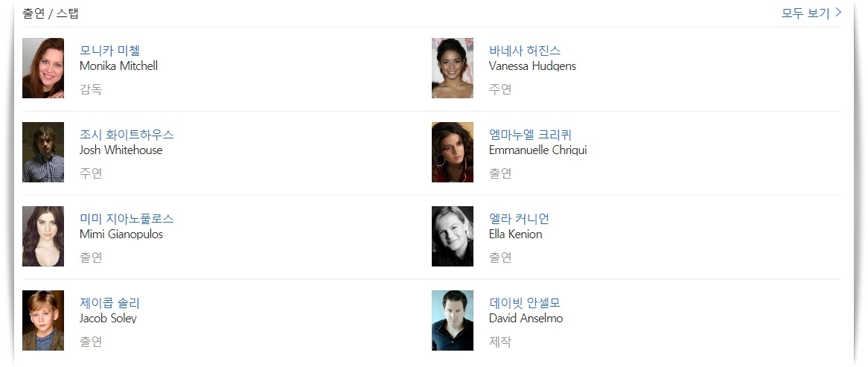Click the 제이콥 솔리 link
The width and height of the screenshot is (868, 367).
tap(109, 303)
